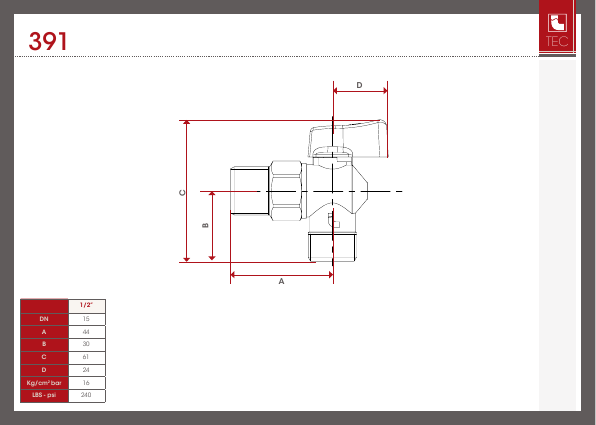Select the "1/2"" size header cell

87,306
